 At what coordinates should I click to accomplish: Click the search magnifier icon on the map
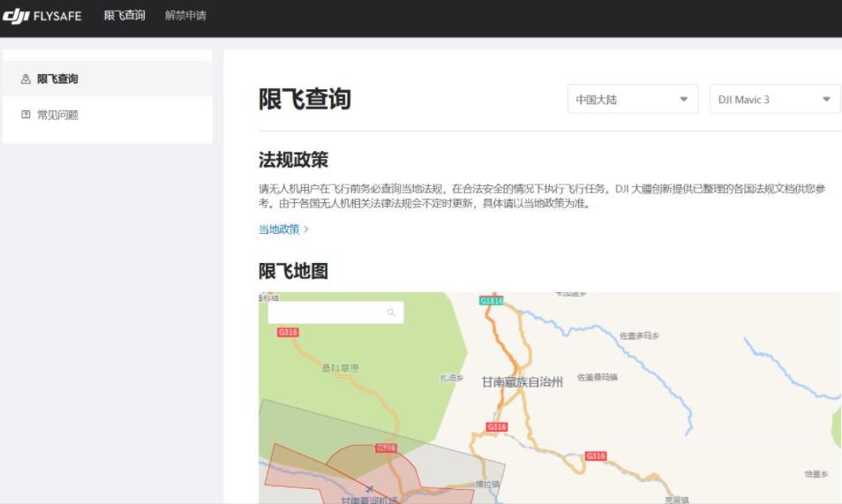tap(391, 312)
